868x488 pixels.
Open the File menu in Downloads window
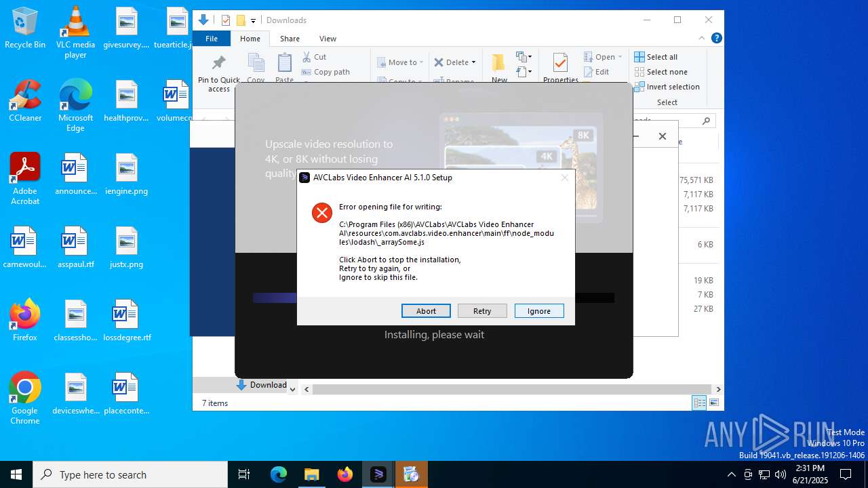212,39
